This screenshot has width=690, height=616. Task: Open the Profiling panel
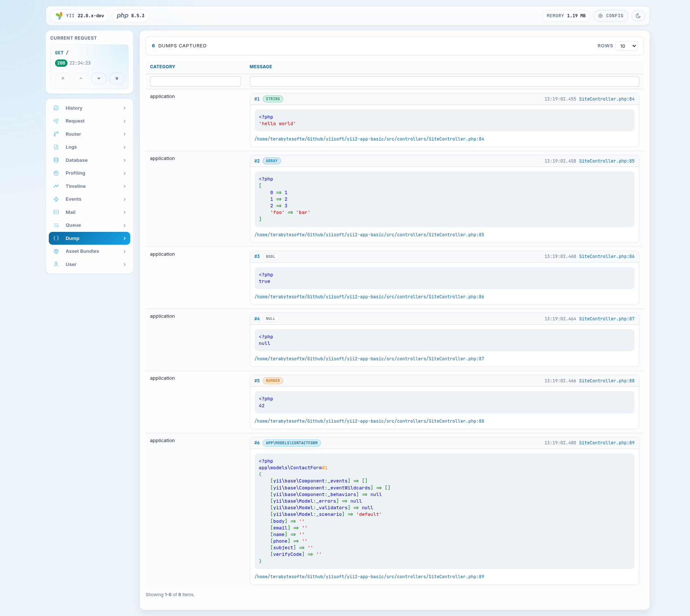[x=90, y=173]
